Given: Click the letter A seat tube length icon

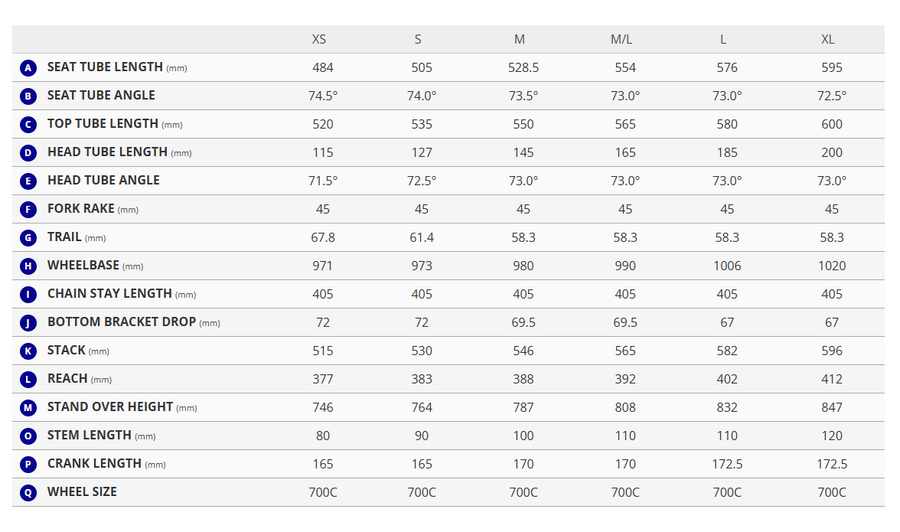Looking at the screenshot, I should click(x=28, y=68).
